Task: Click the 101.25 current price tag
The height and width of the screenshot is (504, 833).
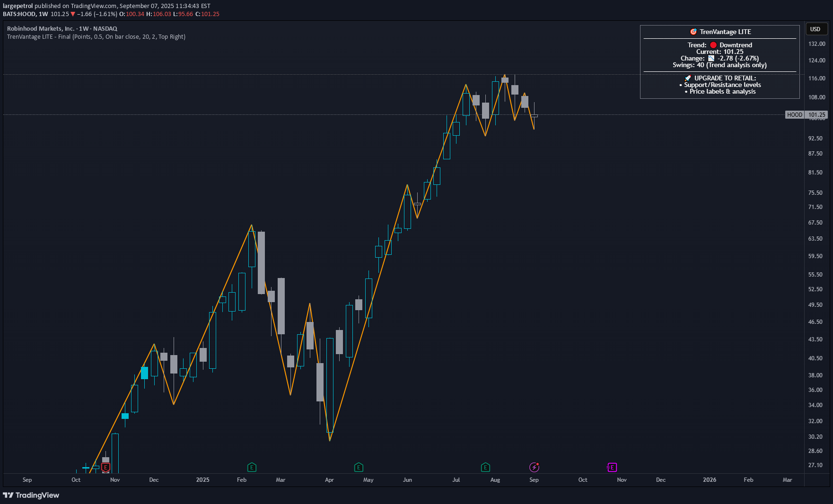Action: [817, 114]
